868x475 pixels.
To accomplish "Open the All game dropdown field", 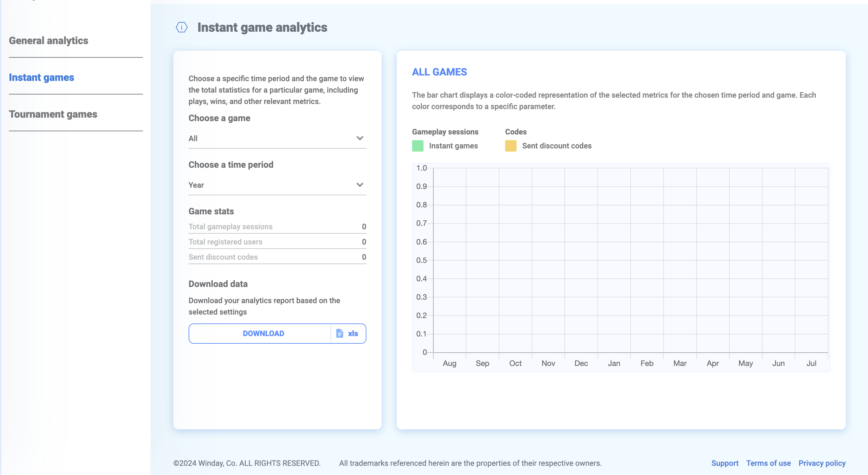I will point(270,138).
